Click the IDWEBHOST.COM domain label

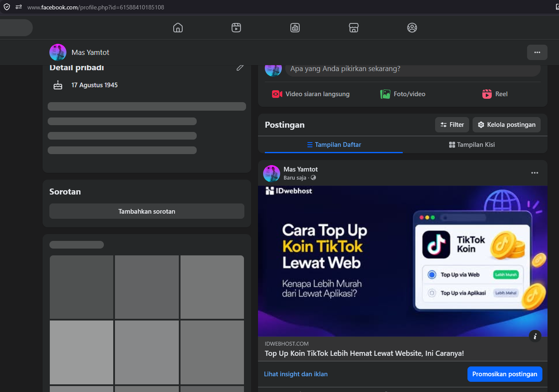click(x=287, y=344)
